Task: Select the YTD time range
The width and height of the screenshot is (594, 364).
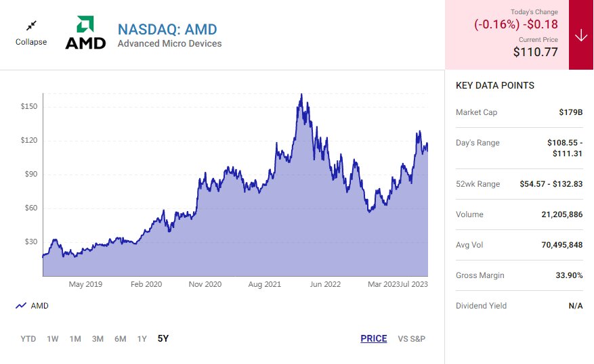Action: click(x=28, y=339)
